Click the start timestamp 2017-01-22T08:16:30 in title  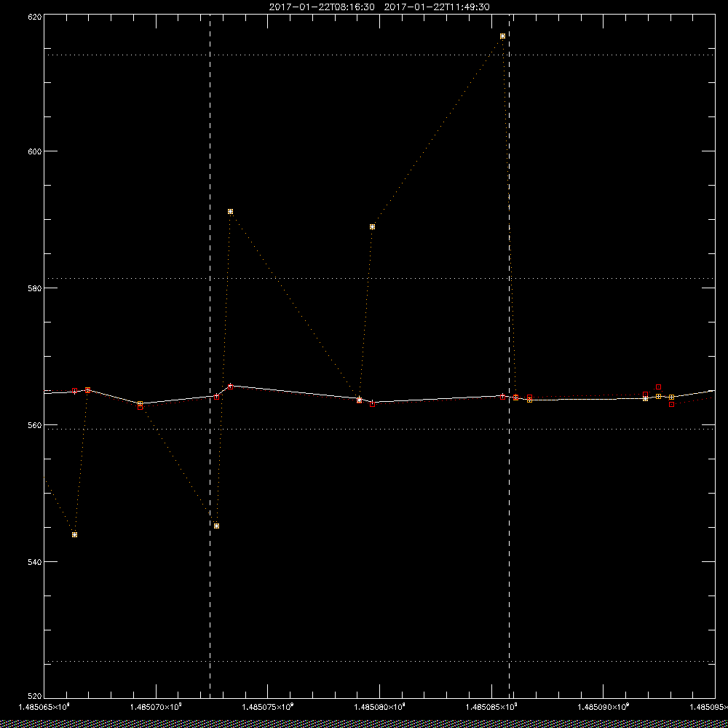[x=322, y=7]
